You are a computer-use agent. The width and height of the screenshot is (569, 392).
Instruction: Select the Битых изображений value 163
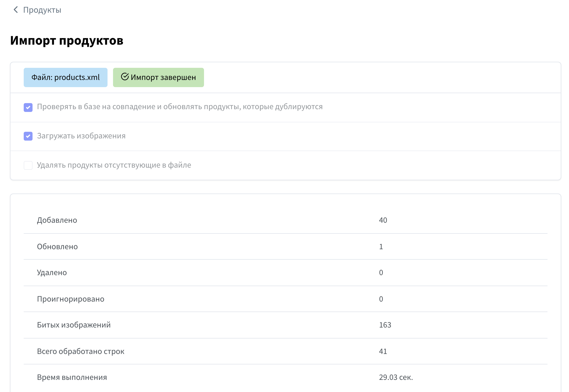pyautogui.click(x=385, y=325)
